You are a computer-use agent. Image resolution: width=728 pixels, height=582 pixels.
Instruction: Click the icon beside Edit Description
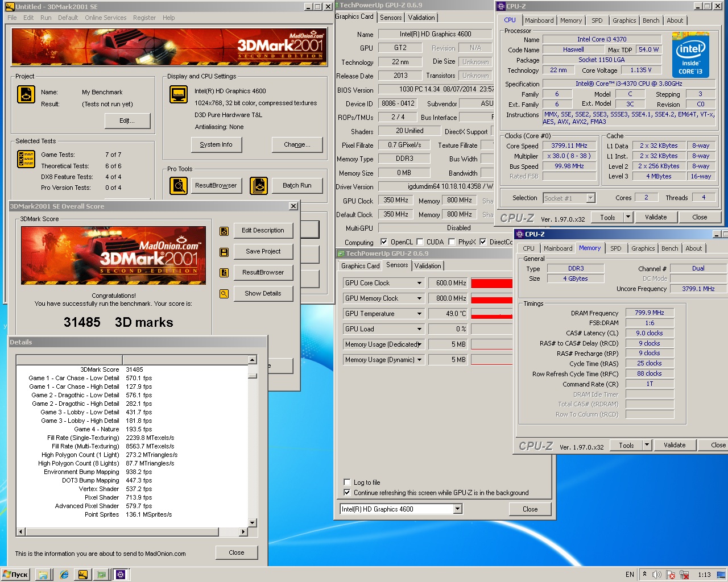(x=224, y=231)
